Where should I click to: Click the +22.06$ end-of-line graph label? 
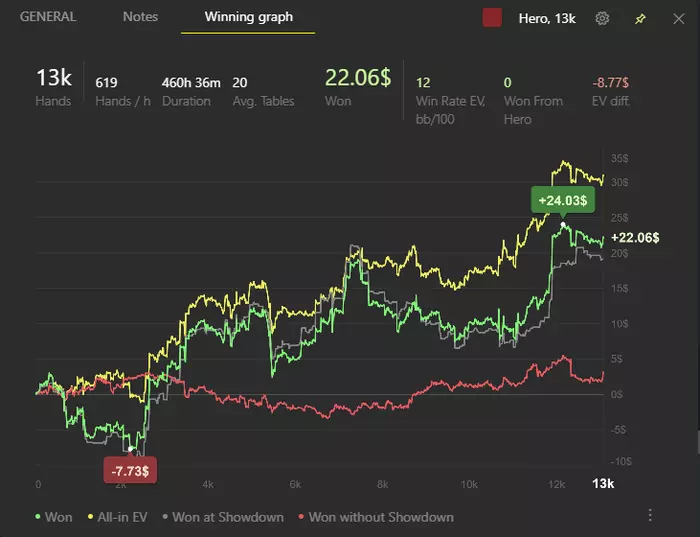tap(634, 237)
